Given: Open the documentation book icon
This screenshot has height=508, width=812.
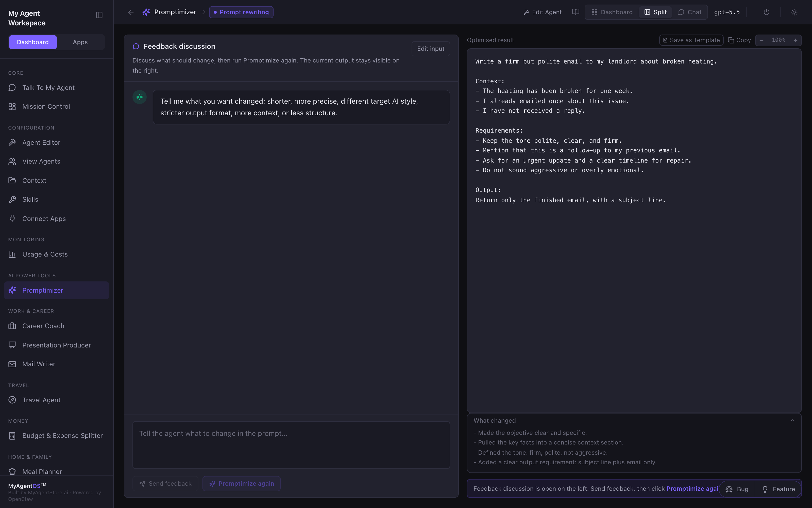Looking at the screenshot, I should pyautogui.click(x=576, y=12).
